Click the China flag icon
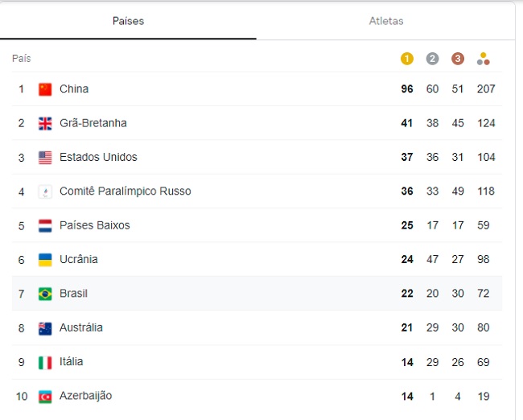 45,89
